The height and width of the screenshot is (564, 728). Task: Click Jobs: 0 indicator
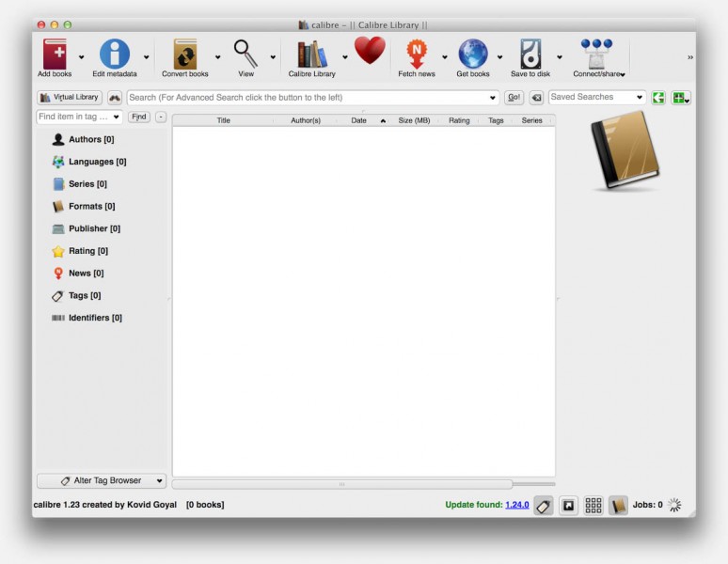[647, 505]
